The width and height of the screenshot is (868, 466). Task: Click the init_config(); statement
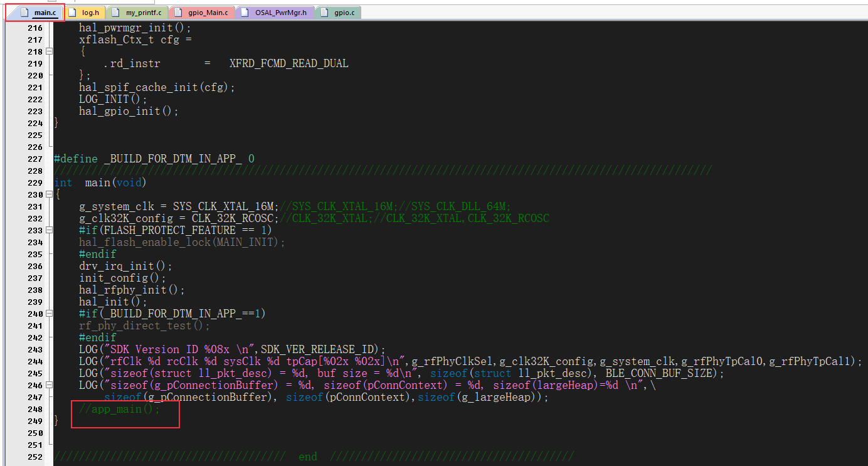click(x=122, y=278)
